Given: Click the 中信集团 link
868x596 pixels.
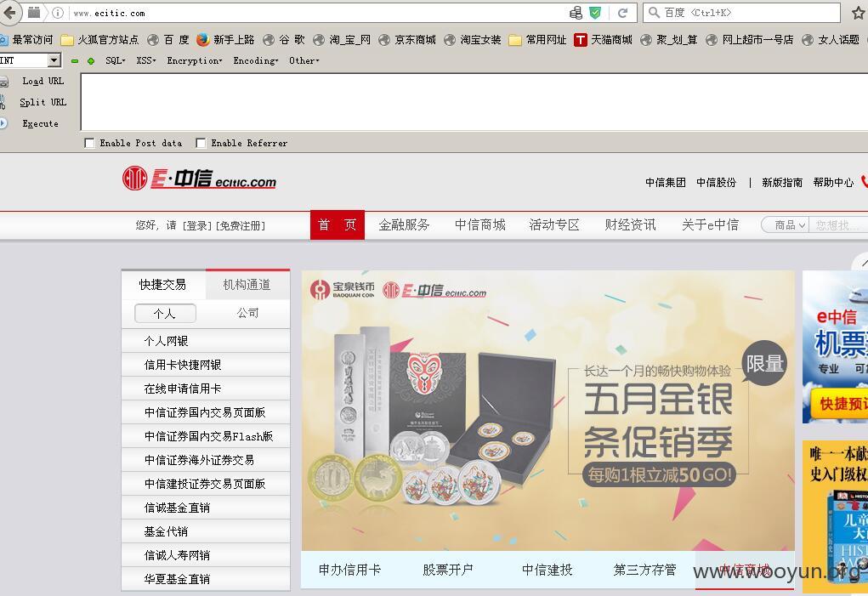Looking at the screenshot, I should pos(666,183).
